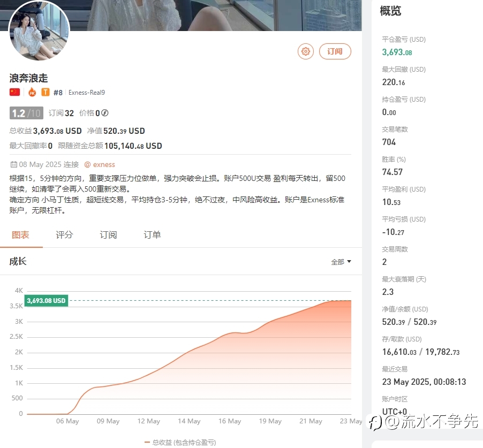Viewport: 483px width, 448px height.
Task: Click the 净值 520.39 USD value
Action: coord(116,131)
